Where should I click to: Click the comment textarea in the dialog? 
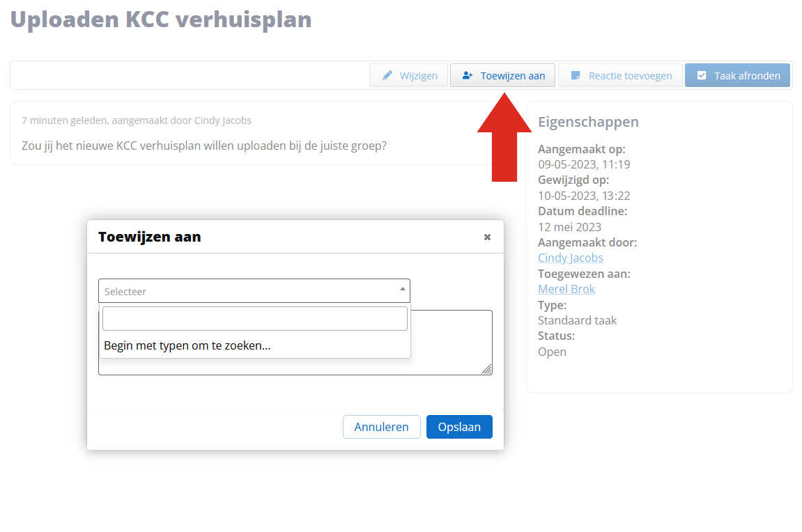click(451, 343)
